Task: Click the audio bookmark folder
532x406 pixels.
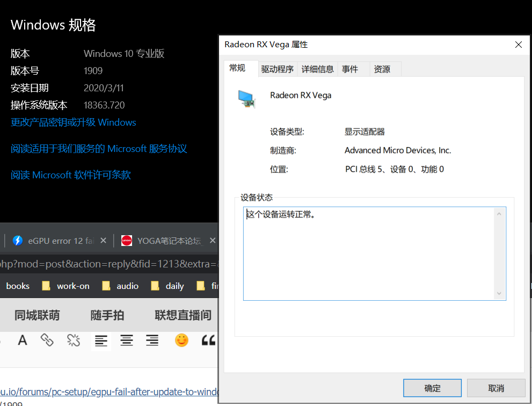Action: click(x=120, y=286)
